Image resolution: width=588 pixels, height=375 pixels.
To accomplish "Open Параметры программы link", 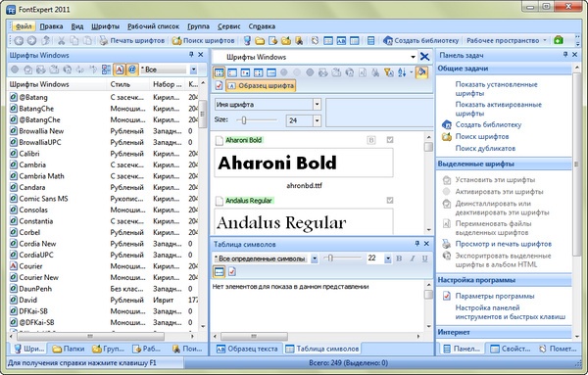I will (495, 296).
